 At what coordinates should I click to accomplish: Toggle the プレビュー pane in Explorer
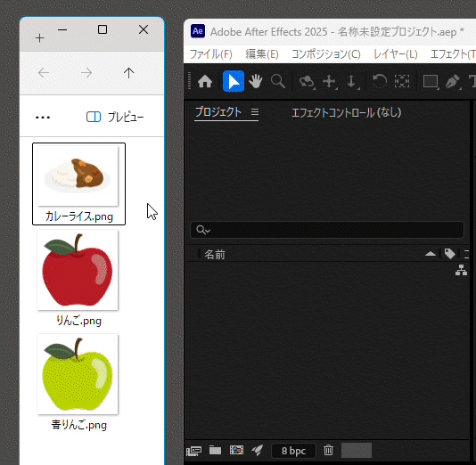115,117
